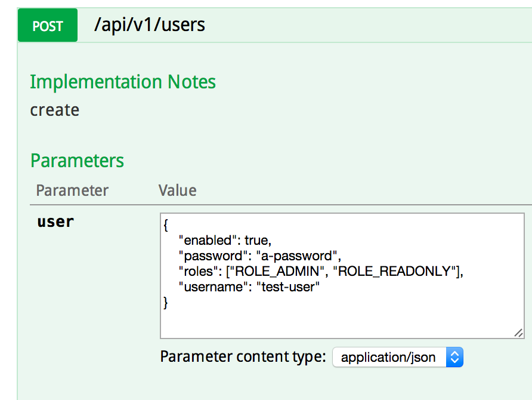The image size is (532, 400).
Task: Click the green POST method badge
Action: pyautogui.click(x=47, y=25)
